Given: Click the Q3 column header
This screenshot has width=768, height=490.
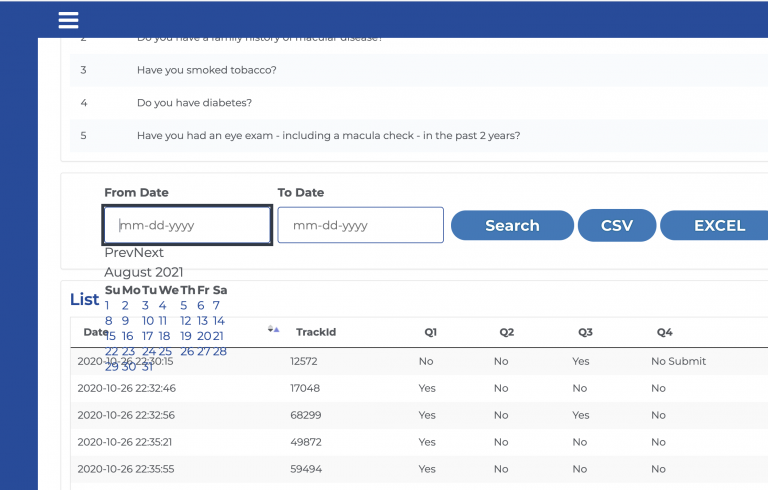Looking at the screenshot, I should (585, 332).
